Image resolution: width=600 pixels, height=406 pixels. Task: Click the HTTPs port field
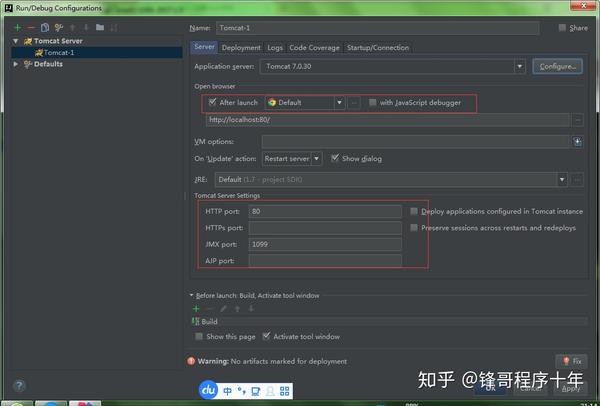point(325,228)
